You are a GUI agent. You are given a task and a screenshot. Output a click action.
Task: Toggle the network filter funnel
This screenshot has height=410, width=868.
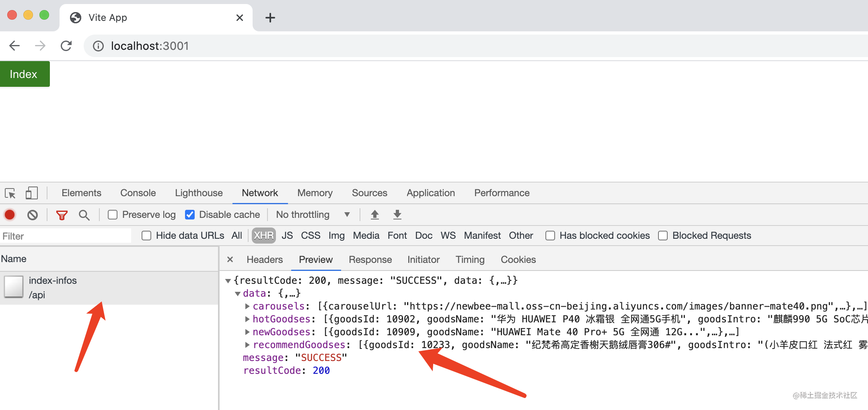(x=62, y=215)
